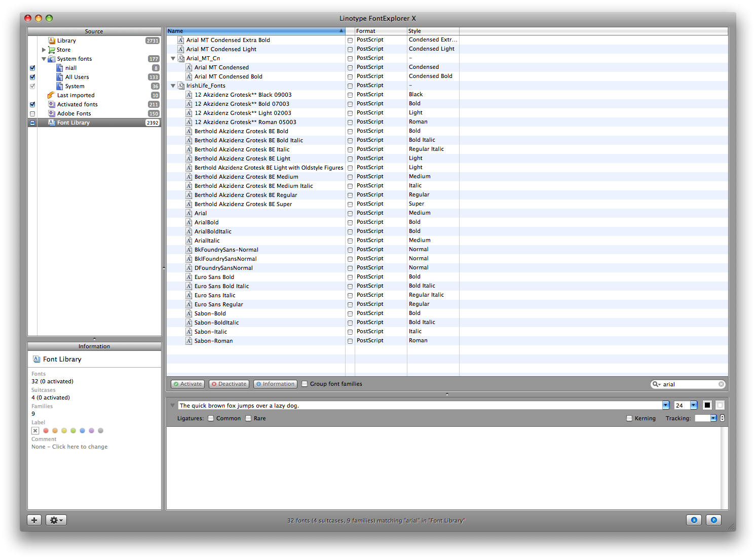Enable the Adobe Fonts set checkbox
The image size is (756, 559).
[x=32, y=113]
